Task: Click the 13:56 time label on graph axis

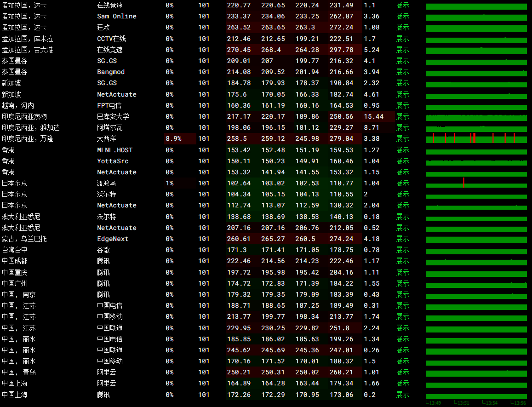Action: 520,403
